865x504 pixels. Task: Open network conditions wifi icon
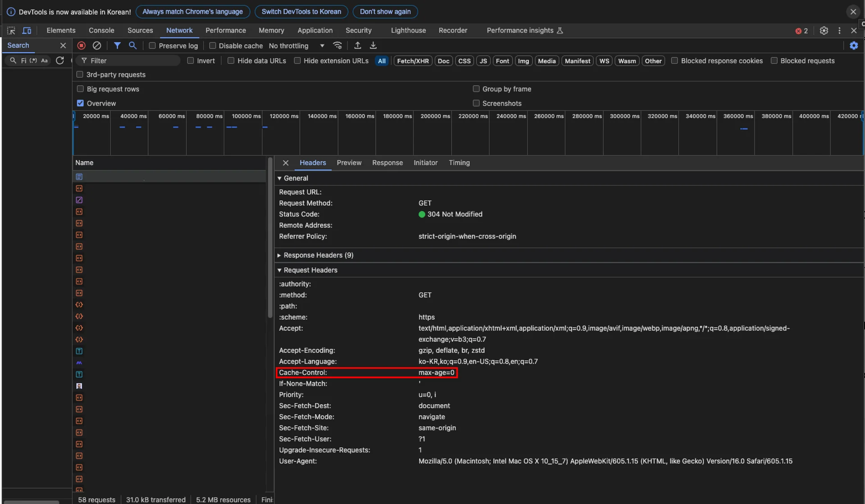coord(337,45)
